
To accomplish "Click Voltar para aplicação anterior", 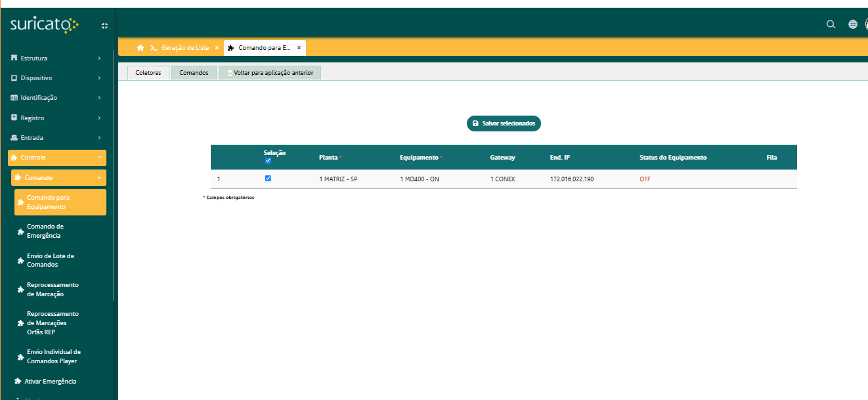I will [270, 73].
